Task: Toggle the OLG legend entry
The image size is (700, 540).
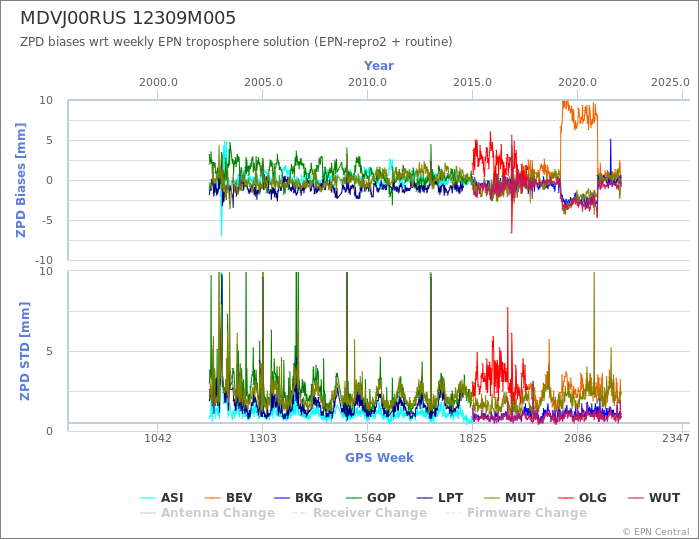Action: tap(582, 498)
